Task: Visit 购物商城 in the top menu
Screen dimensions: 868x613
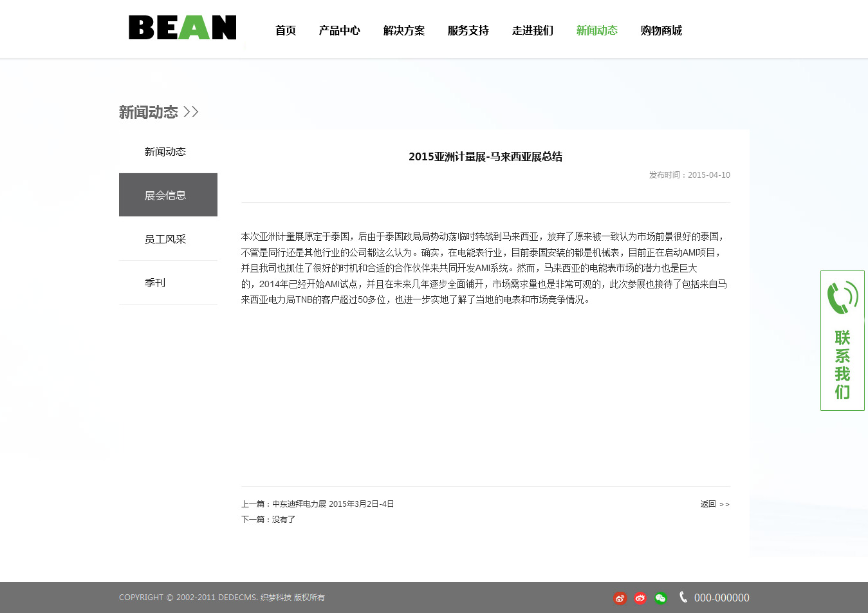Action: click(x=661, y=30)
